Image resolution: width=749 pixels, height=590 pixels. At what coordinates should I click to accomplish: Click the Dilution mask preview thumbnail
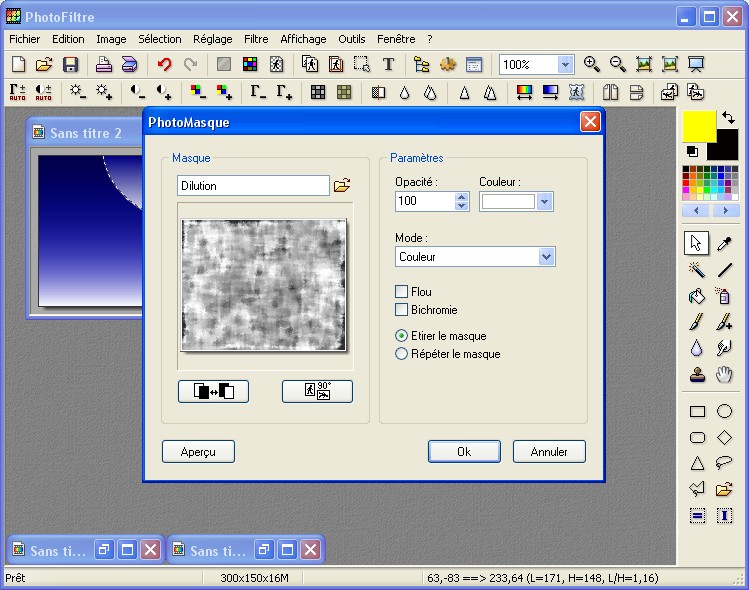pos(264,285)
